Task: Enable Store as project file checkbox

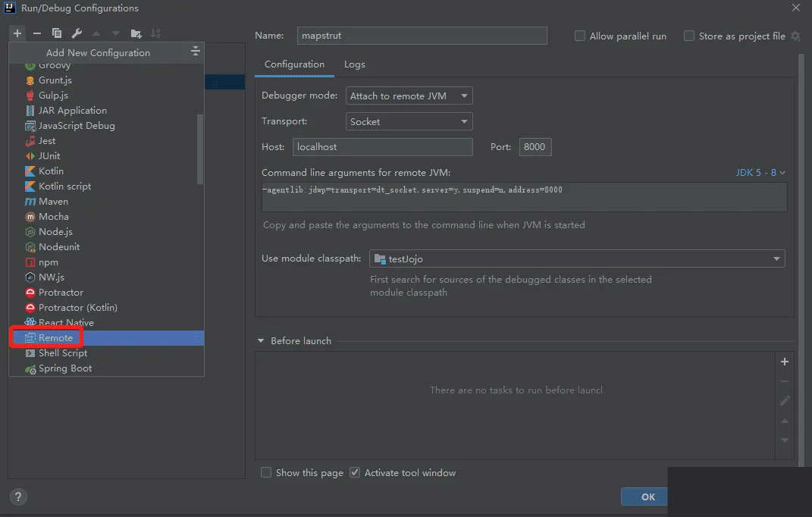Action: coord(688,36)
